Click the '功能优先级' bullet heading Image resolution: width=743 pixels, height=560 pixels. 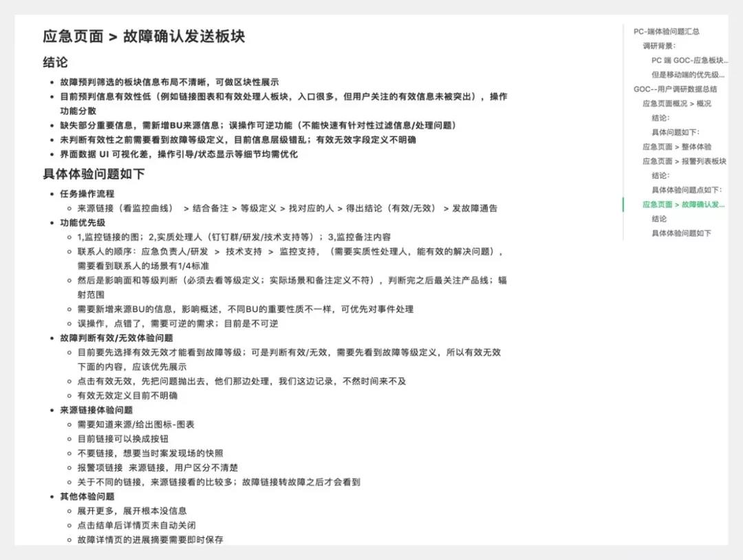83,223
